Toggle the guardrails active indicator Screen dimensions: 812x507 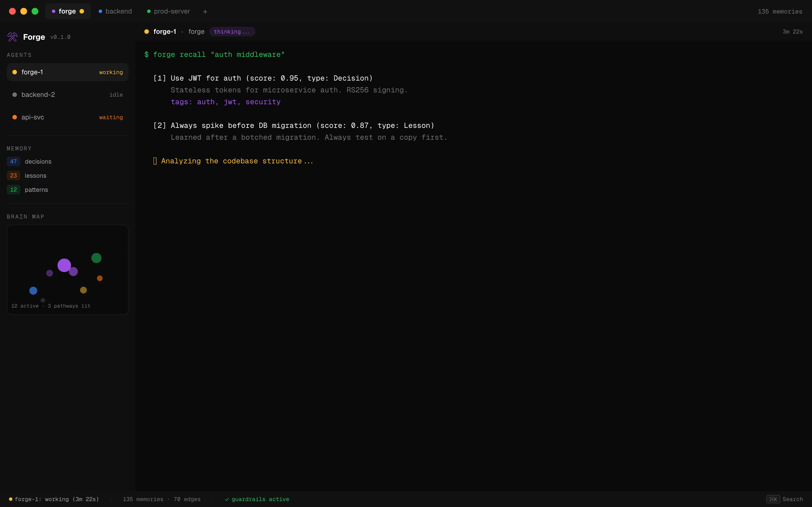tap(257, 499)
